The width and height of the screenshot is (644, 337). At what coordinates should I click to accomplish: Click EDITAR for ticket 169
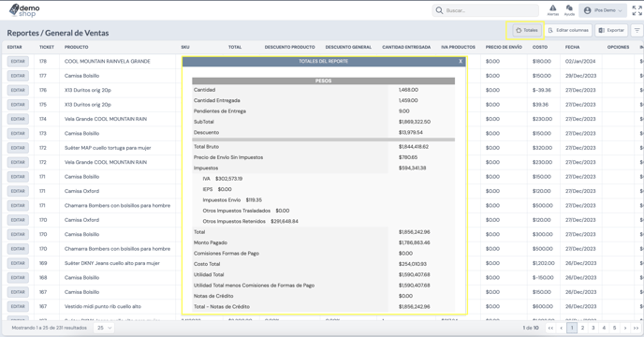pyautogui.click(x=18, y=263)
